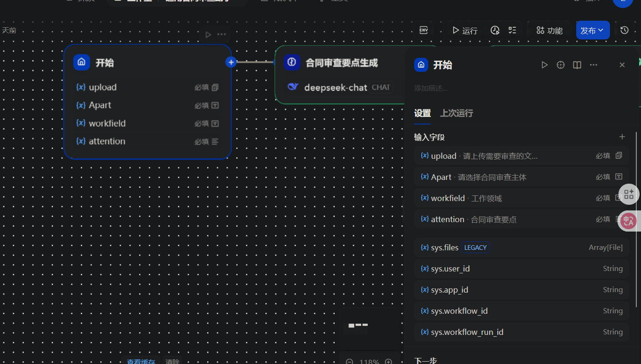Screen dimensions: 641x364
Task: Open the three-dot menu above the 开始 node
Action: coord(222,34)
